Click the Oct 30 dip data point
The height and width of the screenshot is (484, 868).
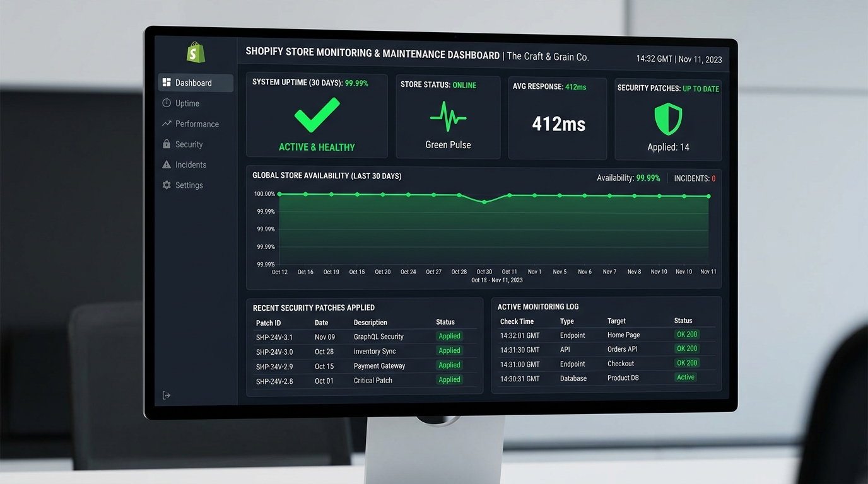point(484,202)
